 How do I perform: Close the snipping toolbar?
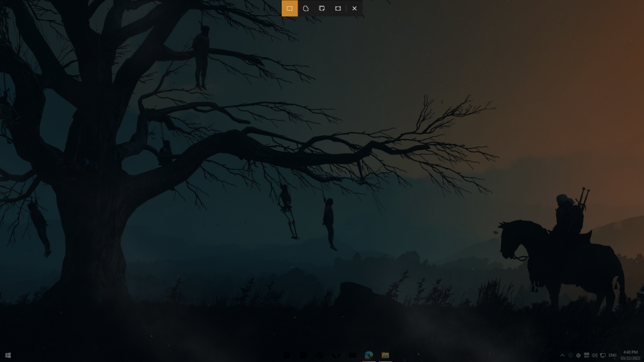355,8
